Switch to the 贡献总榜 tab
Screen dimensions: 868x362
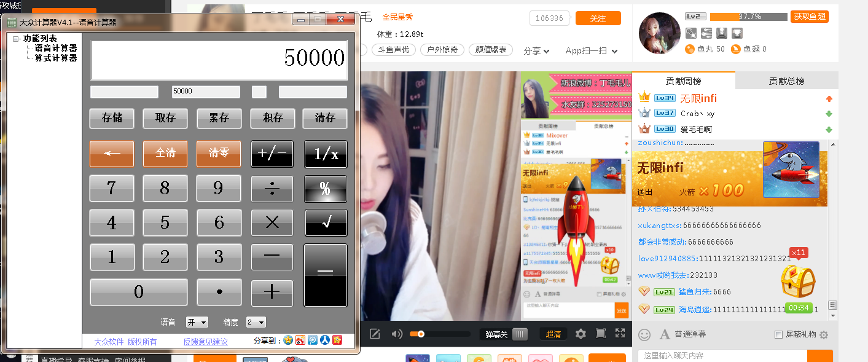[x=786, y=81]
